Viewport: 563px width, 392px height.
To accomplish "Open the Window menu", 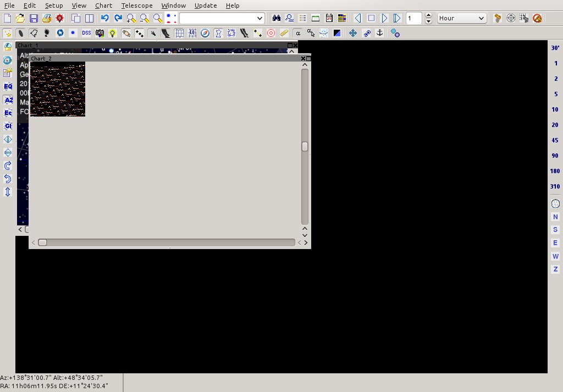I will click(x=173, y=5).
